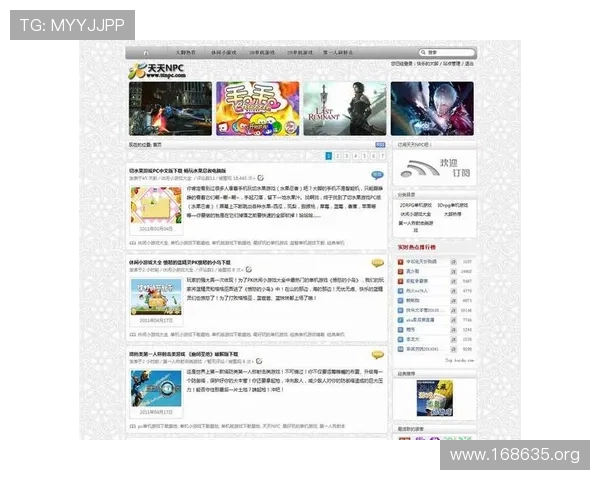600x480 pixels.
Task: Click the yellow comment bubble on third post
Action: coord(377,355)
